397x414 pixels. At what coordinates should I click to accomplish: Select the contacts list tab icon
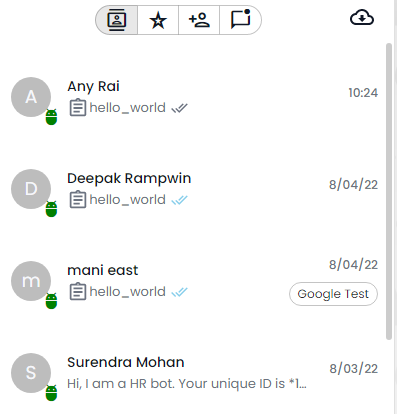117,20
